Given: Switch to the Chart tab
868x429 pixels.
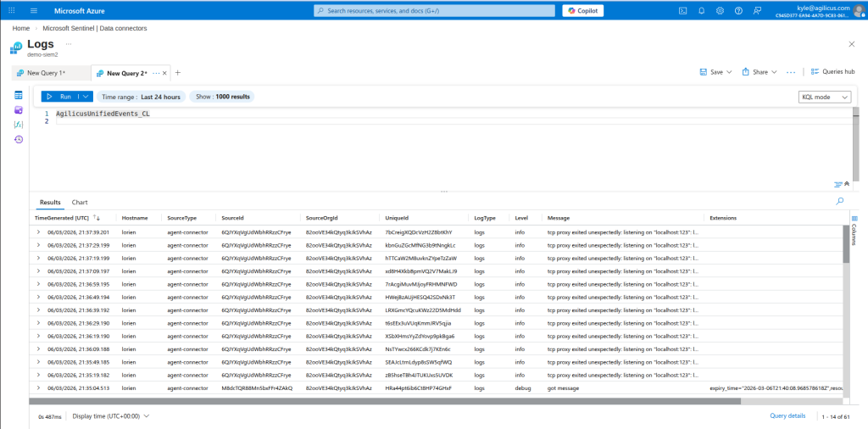Looking at the screenshot, I should click(80, 202).
